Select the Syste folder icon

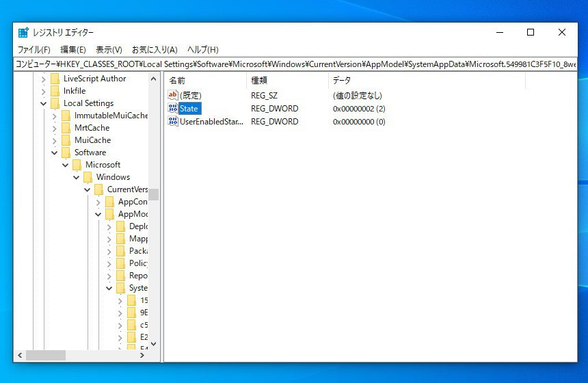(x=121, y=288)
